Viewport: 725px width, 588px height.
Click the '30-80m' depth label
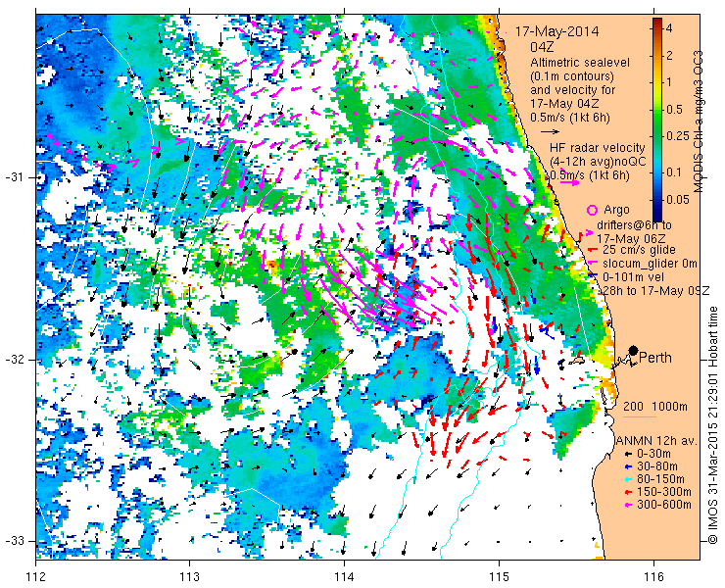pos(657,466)
